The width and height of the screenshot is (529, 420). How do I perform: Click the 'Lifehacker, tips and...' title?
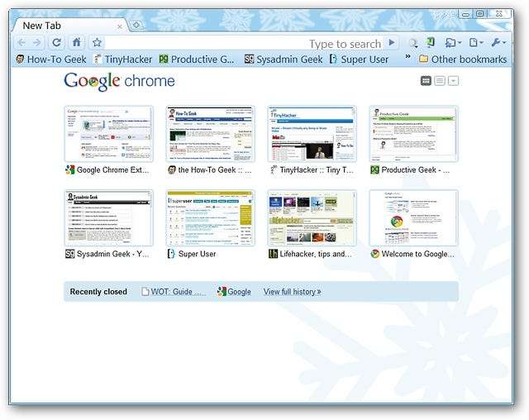tap(316, 254)
